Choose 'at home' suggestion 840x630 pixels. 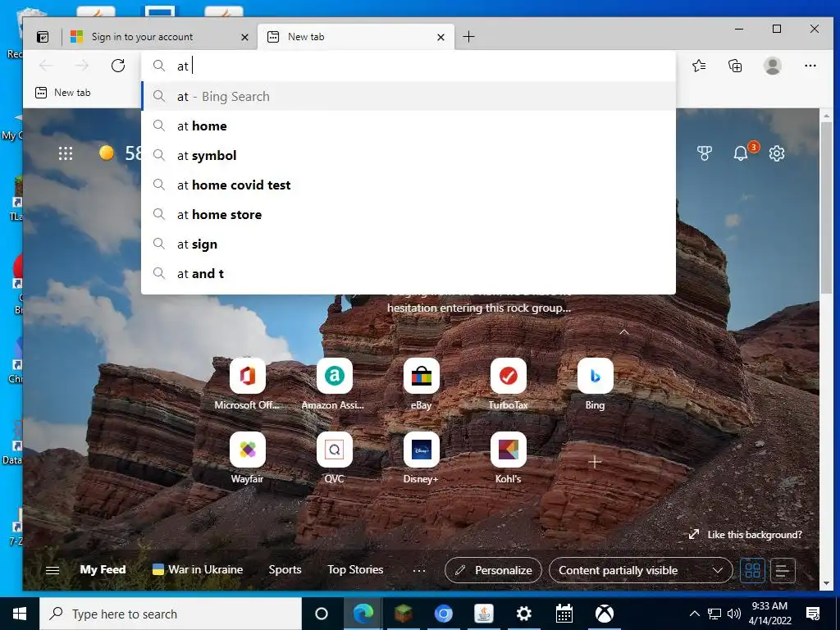pos(409,126)
